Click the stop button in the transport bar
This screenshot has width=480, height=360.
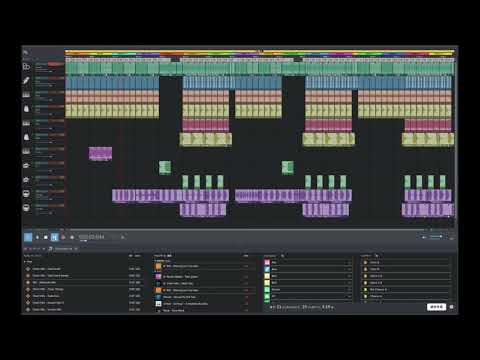click(x=46, y=237)
